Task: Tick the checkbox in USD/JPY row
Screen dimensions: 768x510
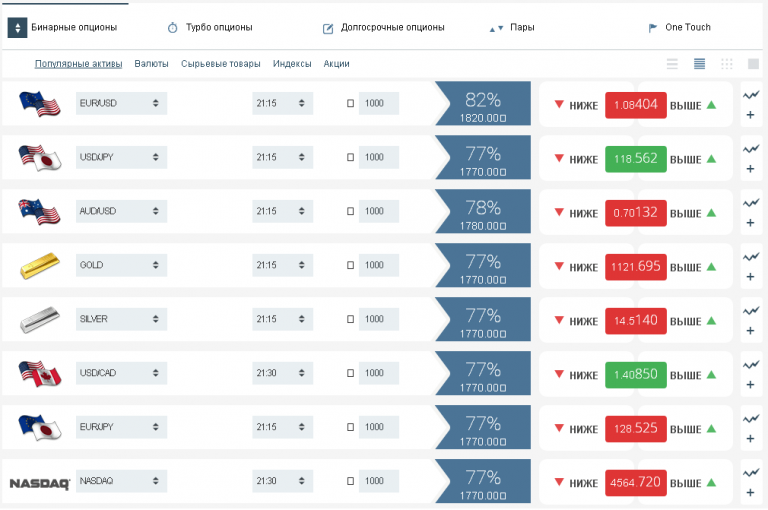Action: click(350, 157)
